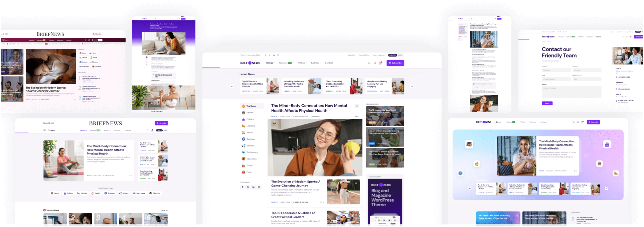This screenshot has width=644, height=227.
Task: Select Technology in the category sidebar
Action: 252,152
